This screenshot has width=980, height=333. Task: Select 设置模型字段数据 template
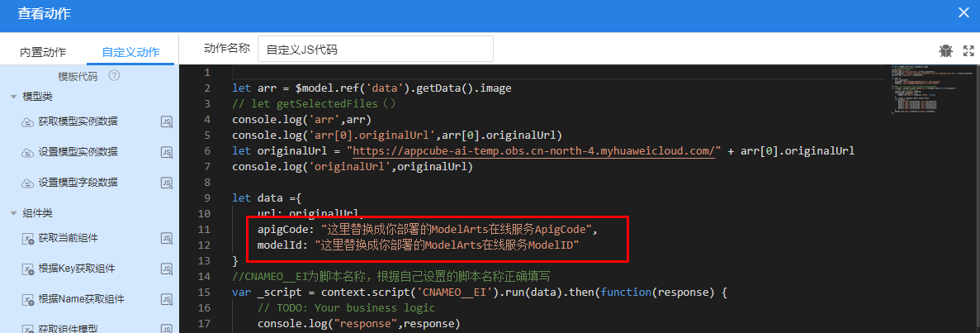[x=78, y=183]
